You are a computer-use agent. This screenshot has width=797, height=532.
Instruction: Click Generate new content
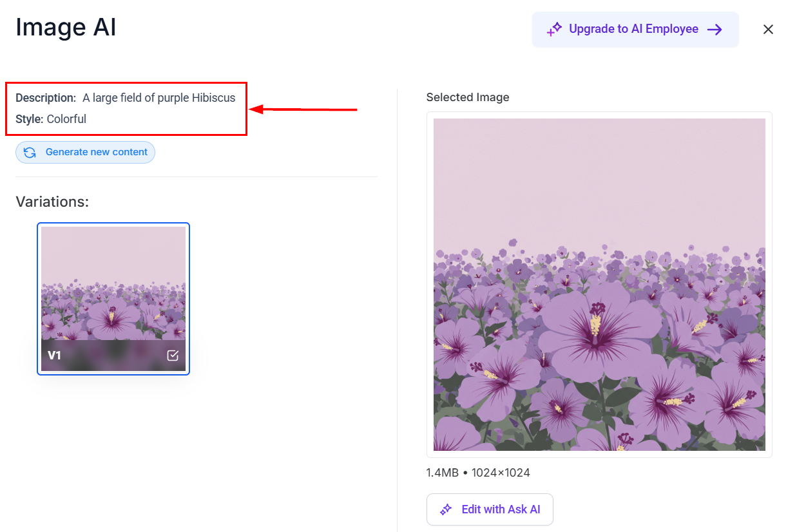(x=85, y=152)
